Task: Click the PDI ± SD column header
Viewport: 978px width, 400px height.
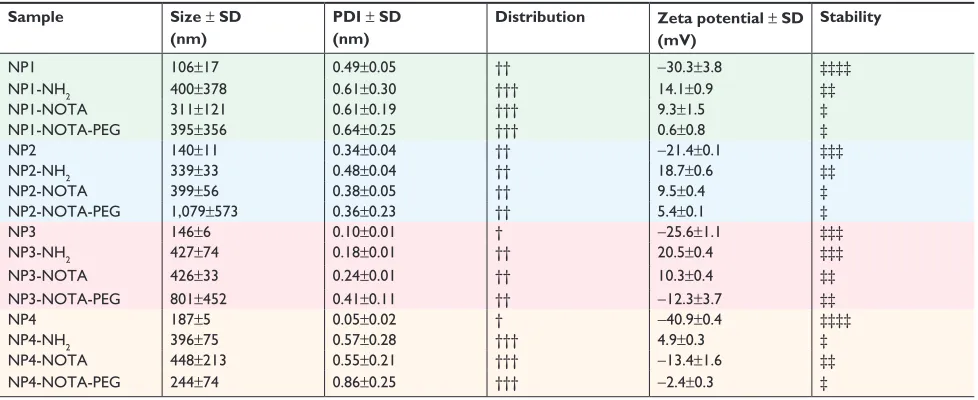Action: tap(367, 29)
